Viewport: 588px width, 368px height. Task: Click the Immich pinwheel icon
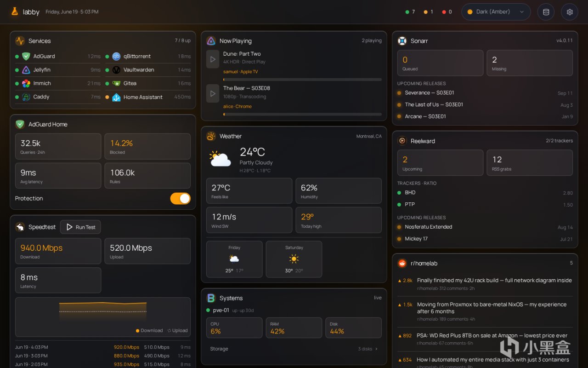pos(26,83)
